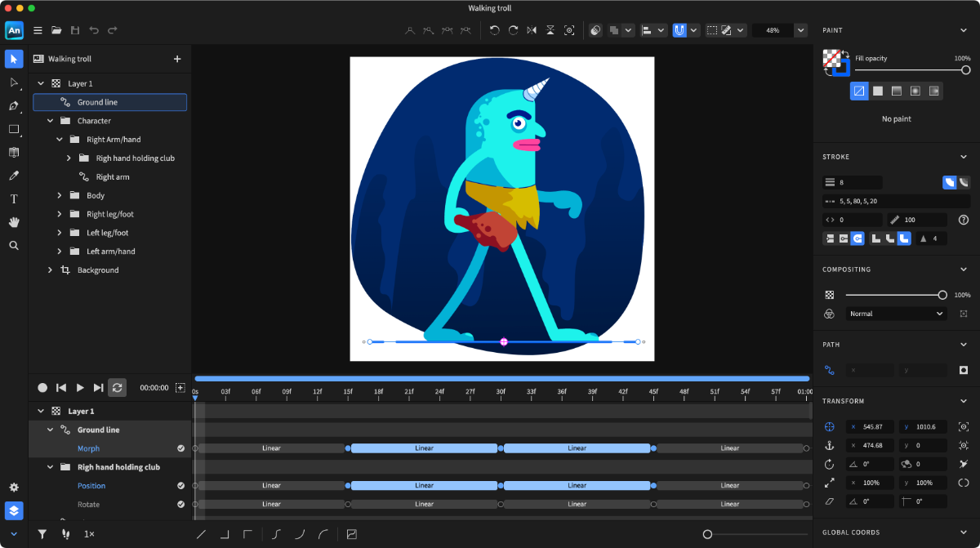Image resolution: width=980 pixels, height=548 pixels.
Task: Click the timeline filter funnel icon
Action: [x=42, y=534]
